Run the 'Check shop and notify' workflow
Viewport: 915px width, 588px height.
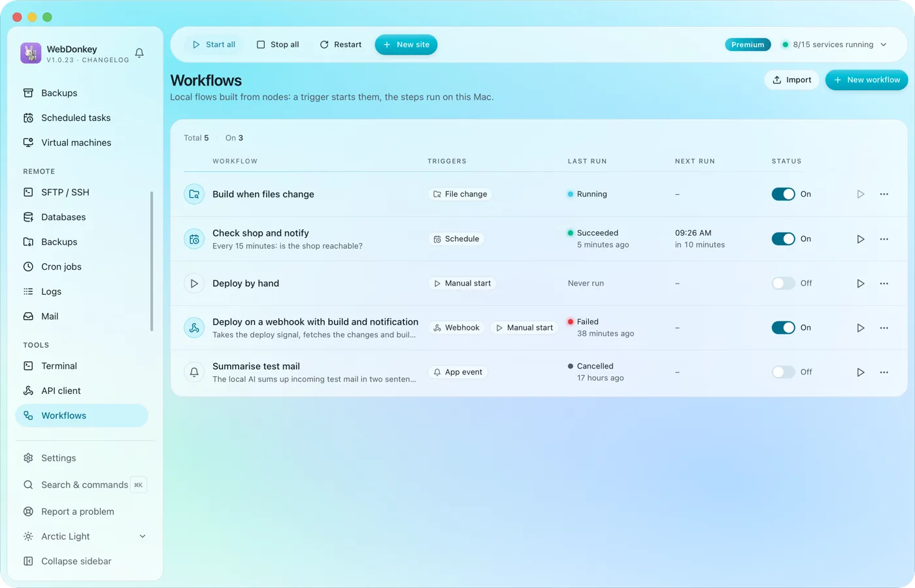coord(861,239)
